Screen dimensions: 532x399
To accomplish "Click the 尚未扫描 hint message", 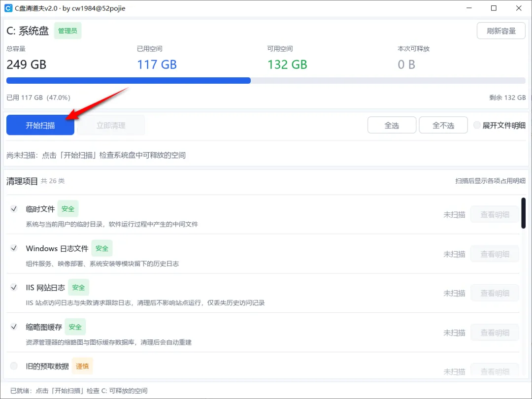I will pyautogui.click(x=96, y=155).
